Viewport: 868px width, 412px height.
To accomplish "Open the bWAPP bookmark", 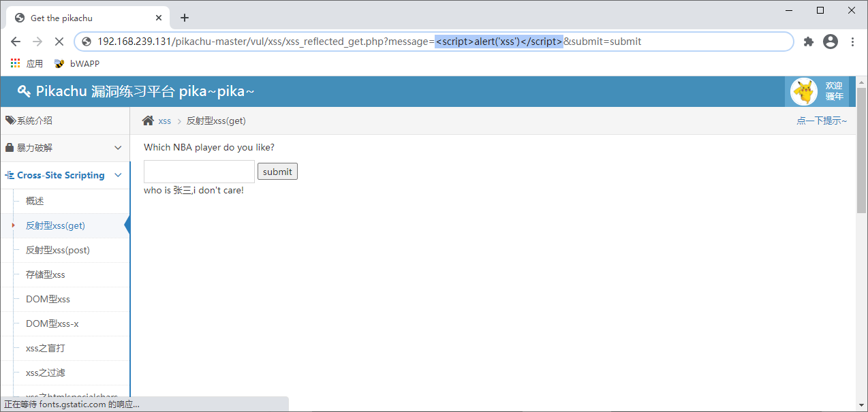I will pos(77,63).
